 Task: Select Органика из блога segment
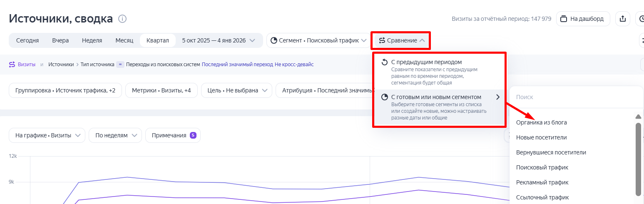pos(541,122)
